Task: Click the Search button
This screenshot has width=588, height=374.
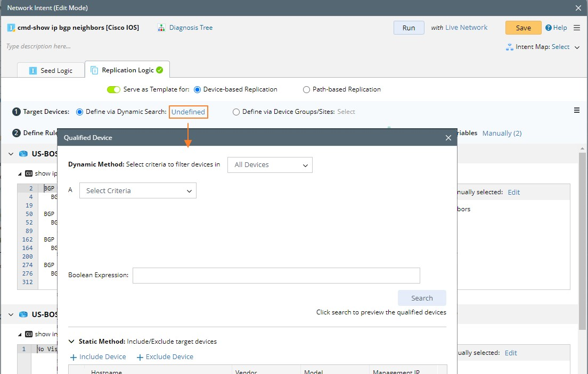Action: [x=422, y=298]
